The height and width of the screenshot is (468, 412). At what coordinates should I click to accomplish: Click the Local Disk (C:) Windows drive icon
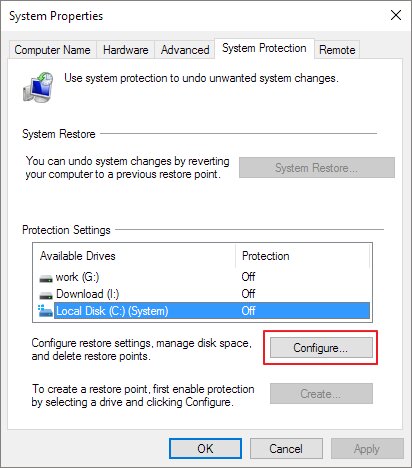click(x=45, y=311)
